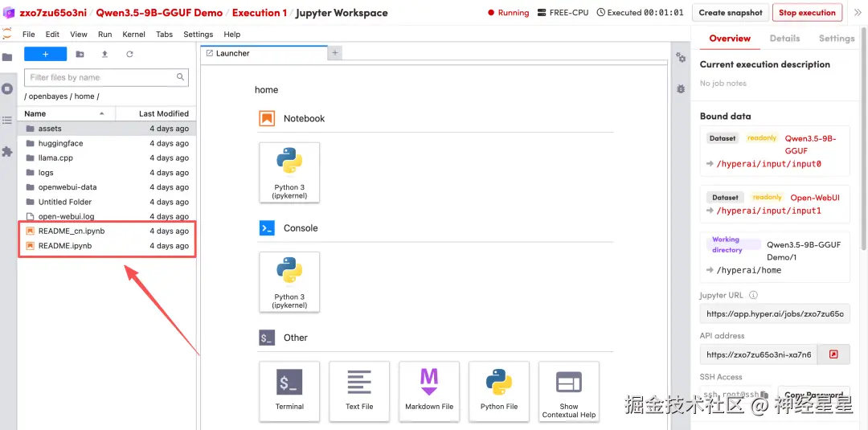The image size is (868, 430).
Task: Open the Settings menu in menu bar
Action: point(199,35)
